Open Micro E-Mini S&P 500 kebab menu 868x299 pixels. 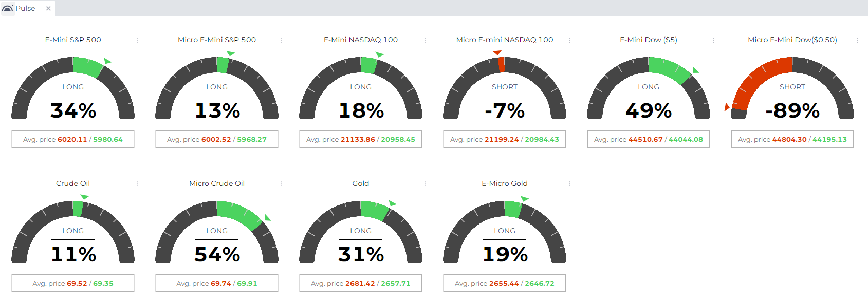[x=282, y=40]
